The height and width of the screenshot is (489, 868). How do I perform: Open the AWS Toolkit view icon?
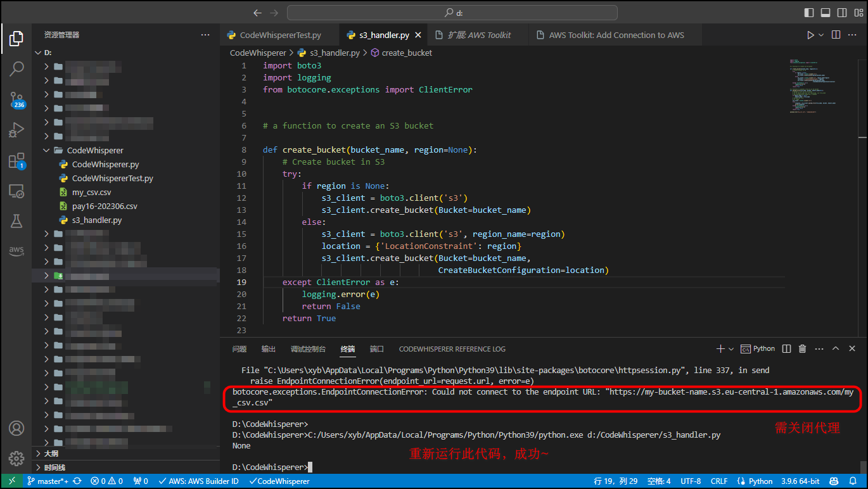pyautogui.click(x=16, y=251)
